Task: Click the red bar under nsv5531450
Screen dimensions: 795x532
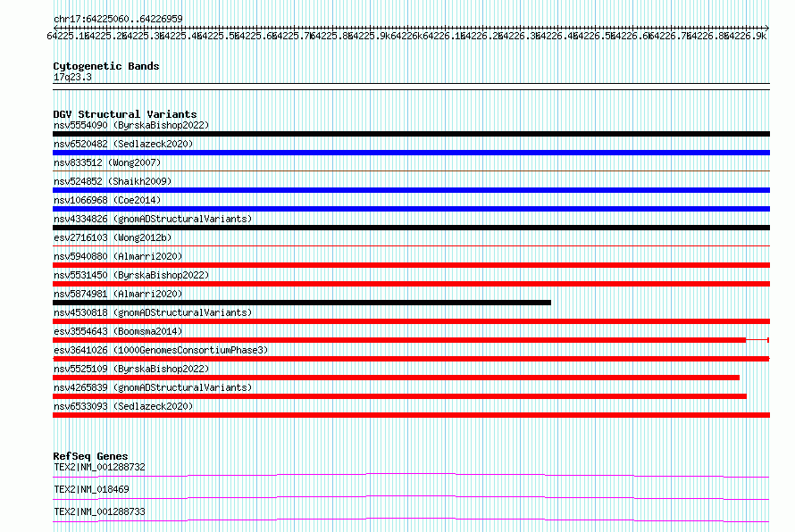Action: [411, 284]
